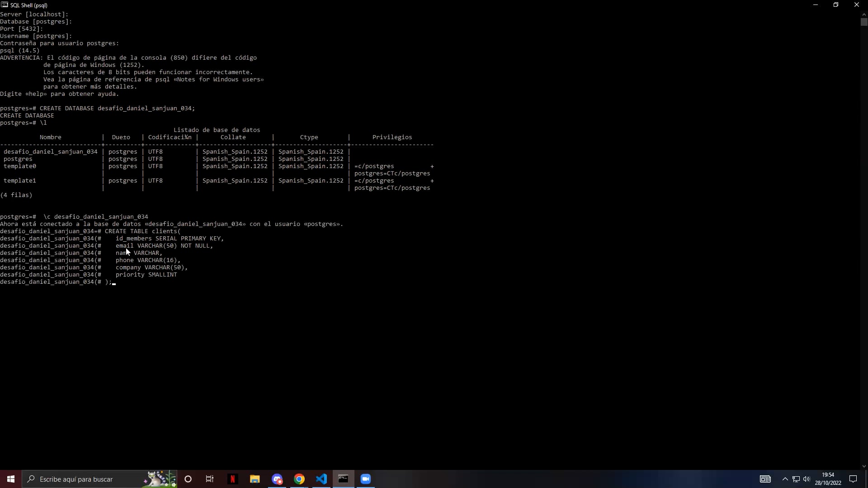Open Netflix from the taskbar

[232, 479]
